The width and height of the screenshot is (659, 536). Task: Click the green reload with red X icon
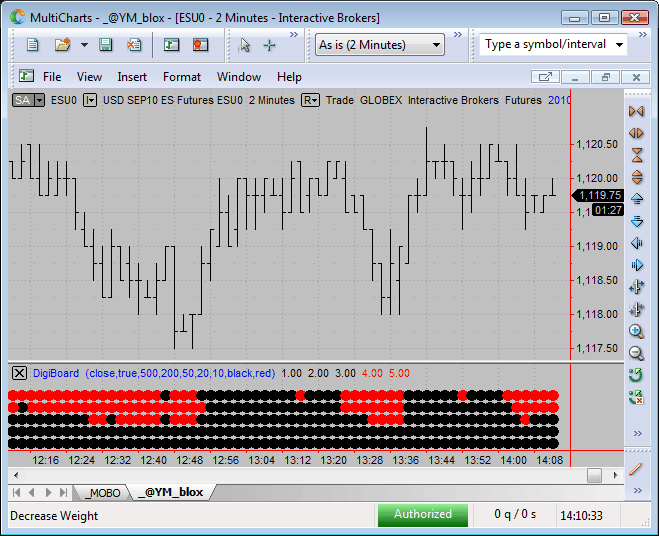636,397
